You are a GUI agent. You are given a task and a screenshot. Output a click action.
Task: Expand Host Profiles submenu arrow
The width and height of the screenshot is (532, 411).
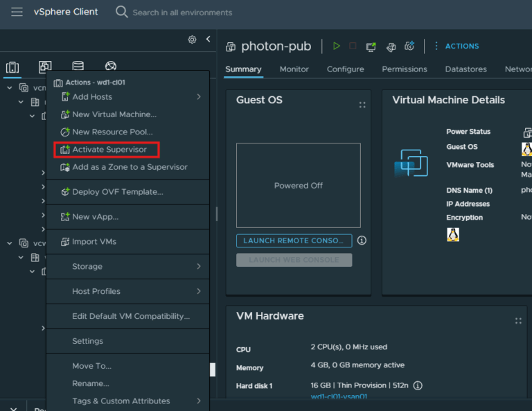(199, 291)
